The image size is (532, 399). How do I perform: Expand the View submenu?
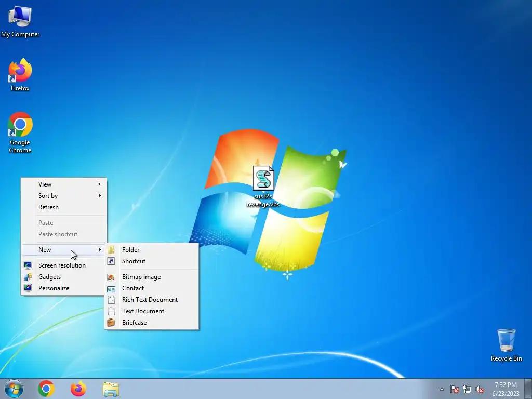[64, 184]
